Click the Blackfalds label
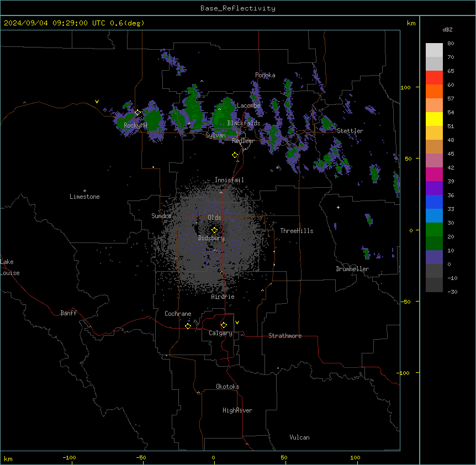 point(244,123)
